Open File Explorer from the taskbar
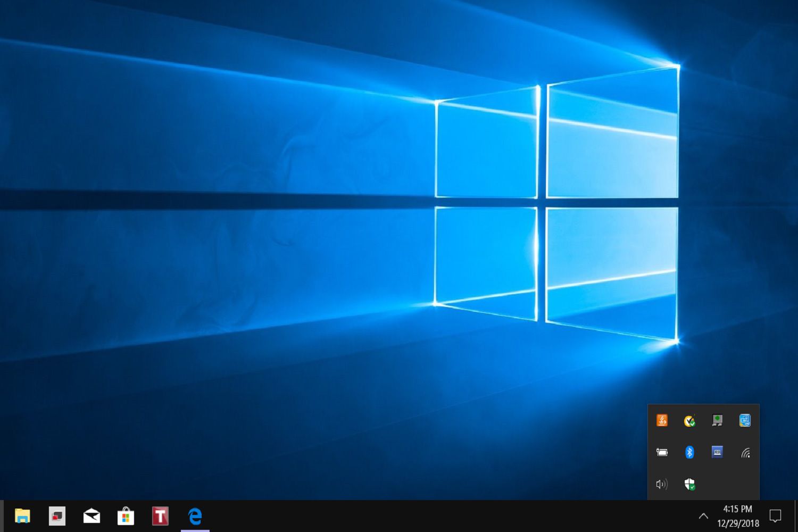The image size is (798, 532). (x=22, y=516)
